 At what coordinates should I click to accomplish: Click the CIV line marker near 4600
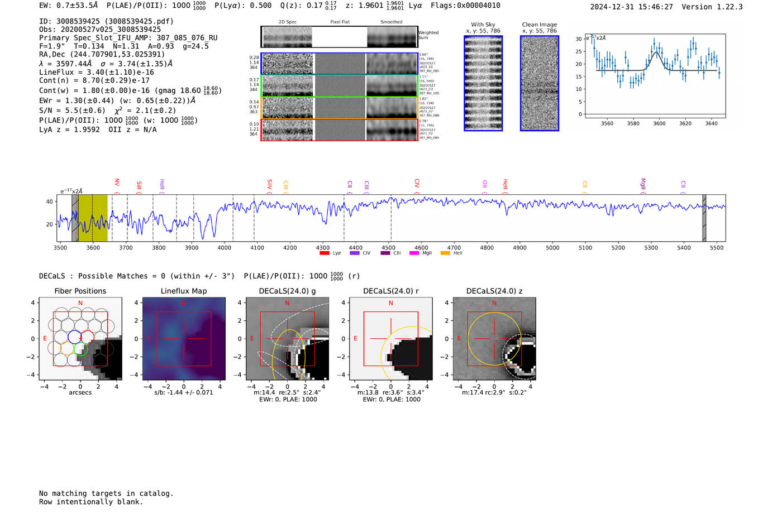(x=417, y=183)
